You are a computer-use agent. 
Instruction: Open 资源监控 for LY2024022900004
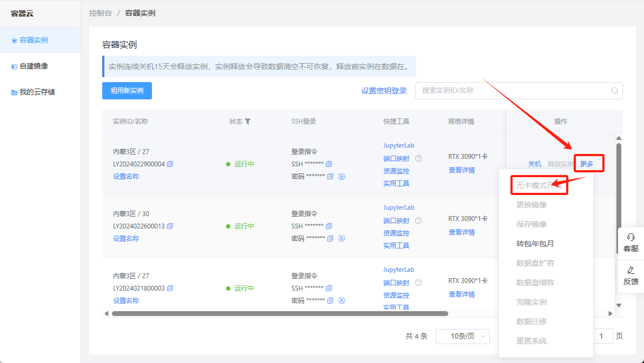pos(396,171)
